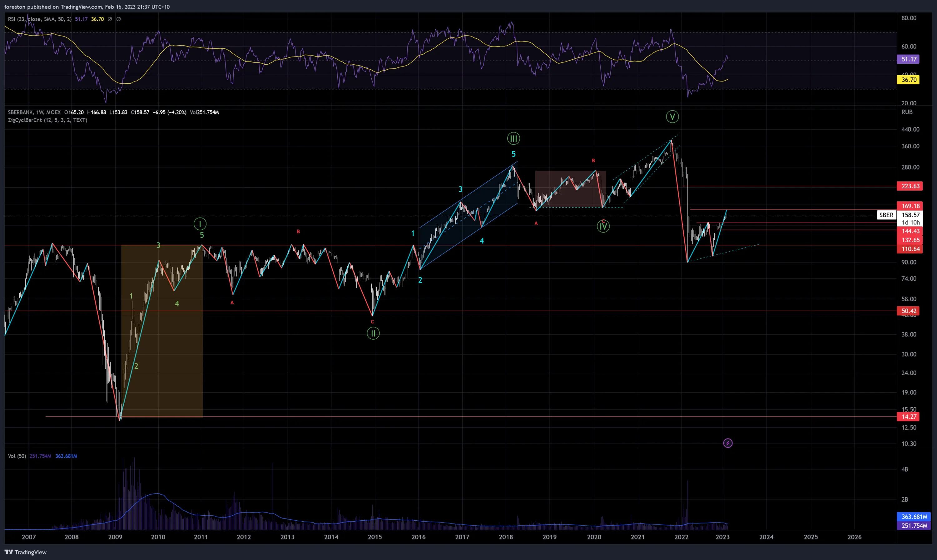Select the circled wave II label

[x=373, y=333]
